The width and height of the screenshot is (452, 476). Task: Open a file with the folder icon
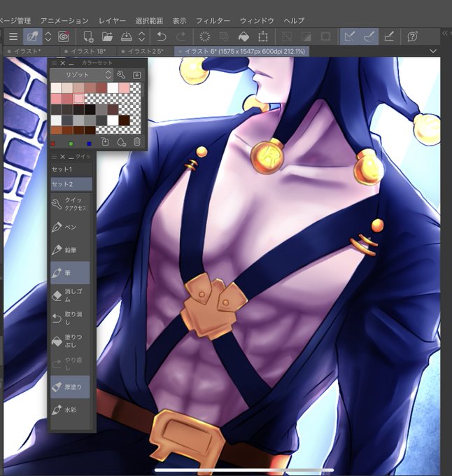(107, 36)
